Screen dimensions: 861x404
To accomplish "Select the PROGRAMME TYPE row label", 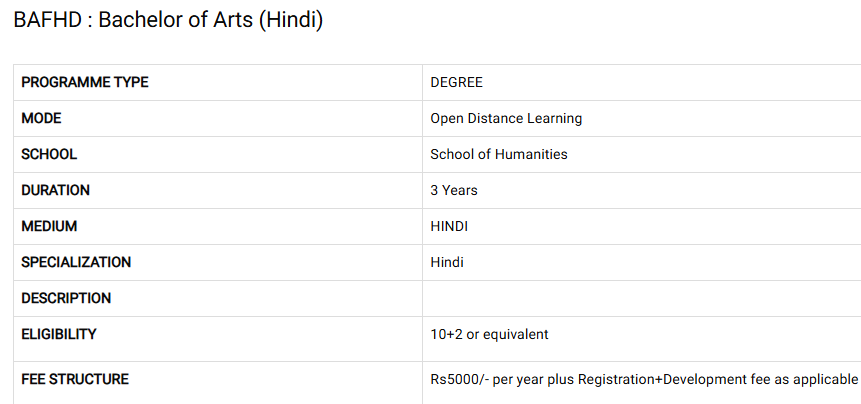I will click(85, 82).
